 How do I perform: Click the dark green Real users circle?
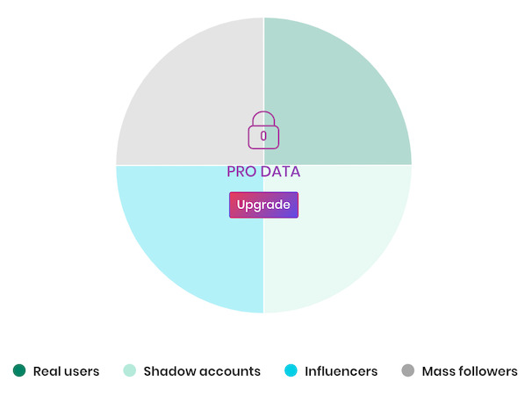[19, 370]
